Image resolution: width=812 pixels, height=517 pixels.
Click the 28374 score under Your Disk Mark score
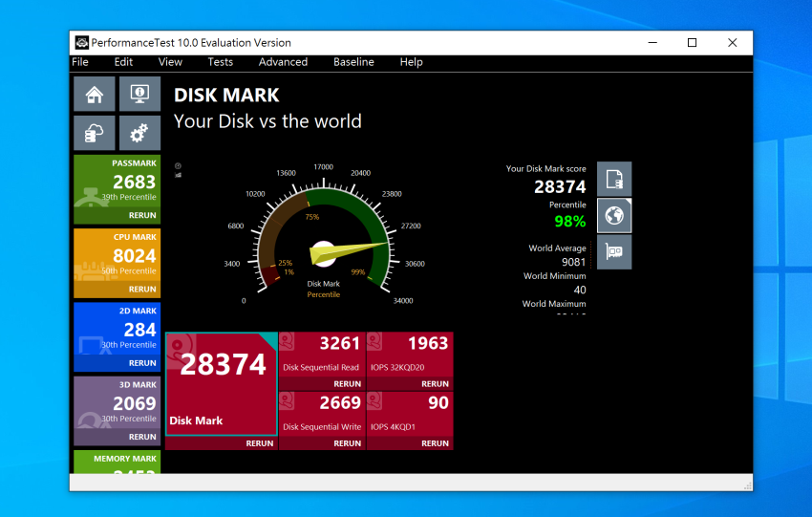[560, 187]
